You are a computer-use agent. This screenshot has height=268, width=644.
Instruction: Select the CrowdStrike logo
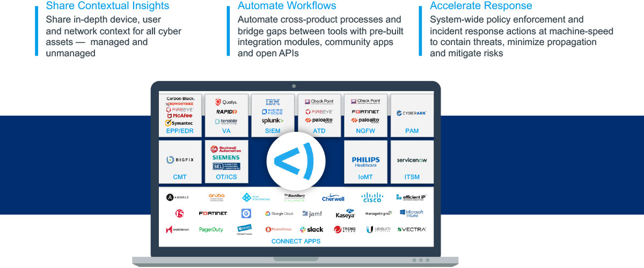(x=180, y=104)
